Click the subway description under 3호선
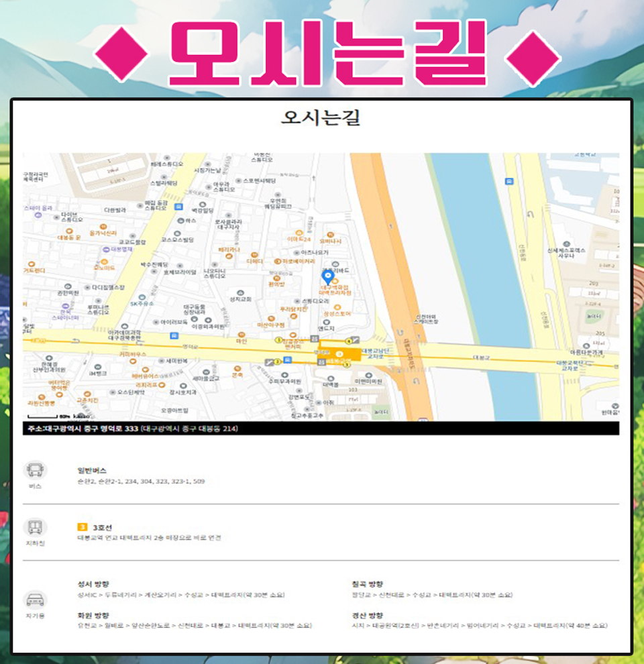Image resolution: width=644 pixels, height=664 pixels. pyautogui.click(x=149, y=538)
